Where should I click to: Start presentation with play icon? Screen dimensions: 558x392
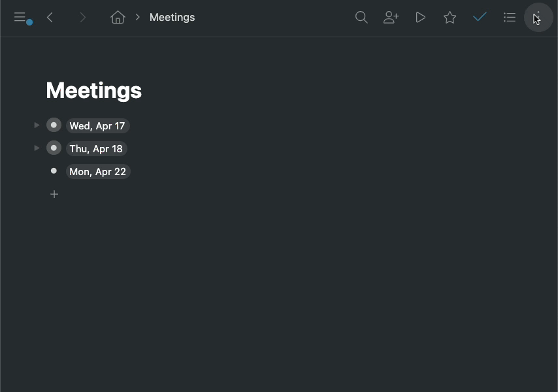421,17
